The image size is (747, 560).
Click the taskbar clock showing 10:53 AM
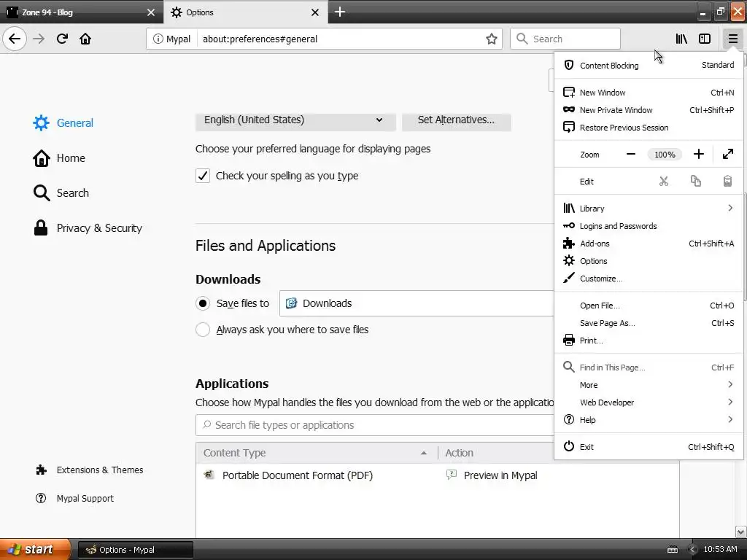coord(720,549)
